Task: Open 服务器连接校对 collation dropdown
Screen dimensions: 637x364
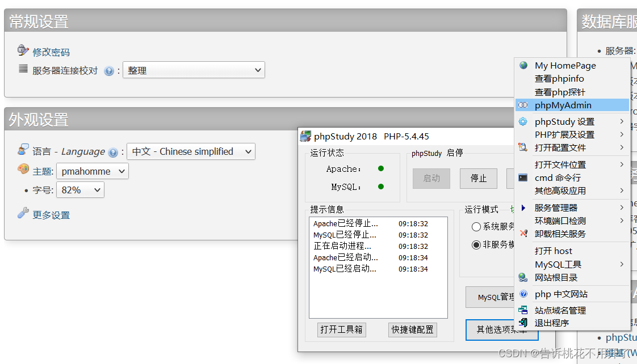Action: pyautogui.click(x=194, y=70)
